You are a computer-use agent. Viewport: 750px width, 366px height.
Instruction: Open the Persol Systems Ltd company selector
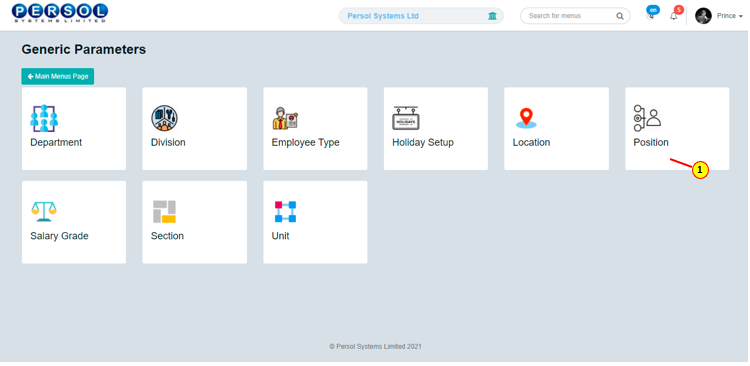click(421, 16)
